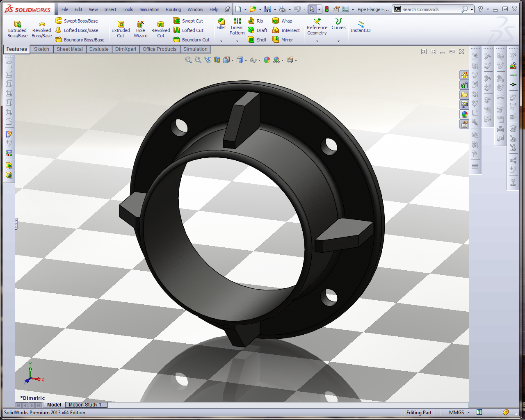Viewport: 525px width, 420px height.
Task: Choose the Swept Cut feature
Action: pos(188,21)
